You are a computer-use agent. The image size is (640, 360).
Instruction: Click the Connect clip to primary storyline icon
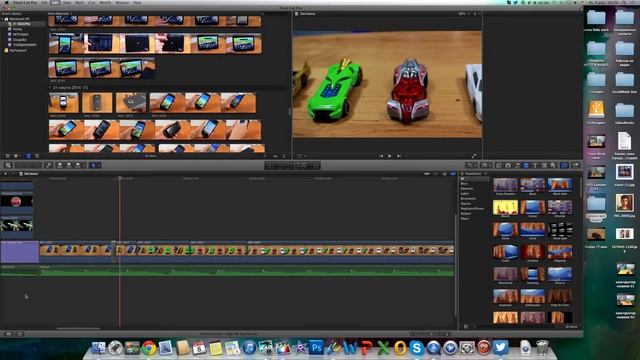coord(60,165)
